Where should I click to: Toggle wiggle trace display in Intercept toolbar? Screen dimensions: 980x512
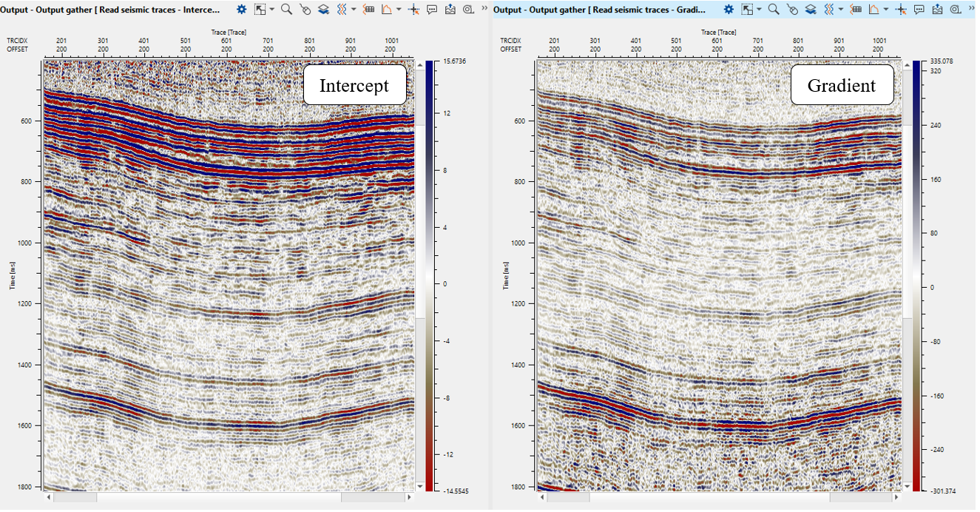click(x=341, y=10)
